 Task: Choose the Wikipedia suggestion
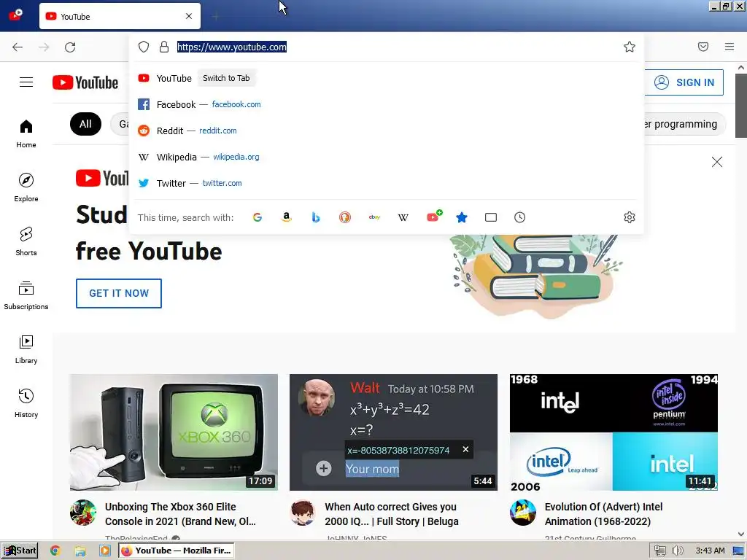tap(386, 157)
